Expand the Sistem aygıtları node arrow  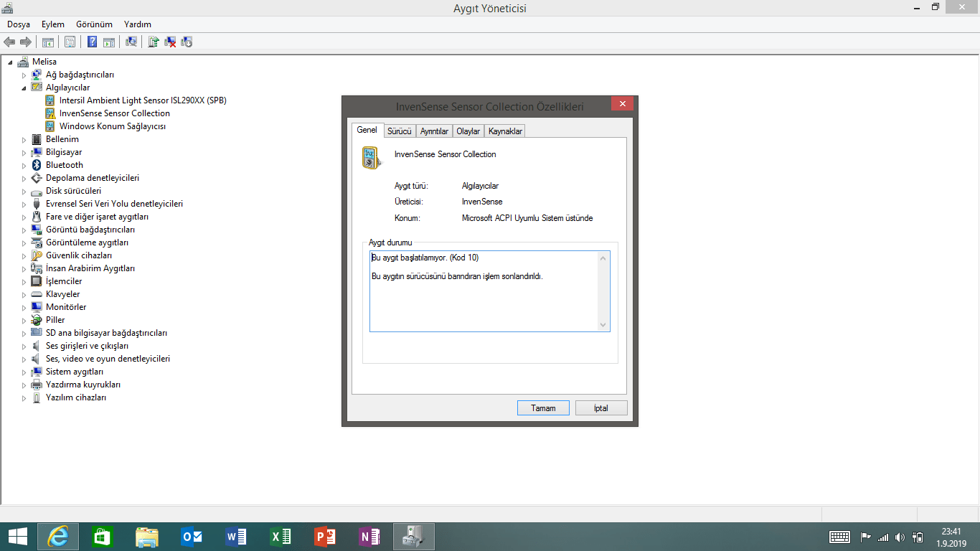coord(24,372)
